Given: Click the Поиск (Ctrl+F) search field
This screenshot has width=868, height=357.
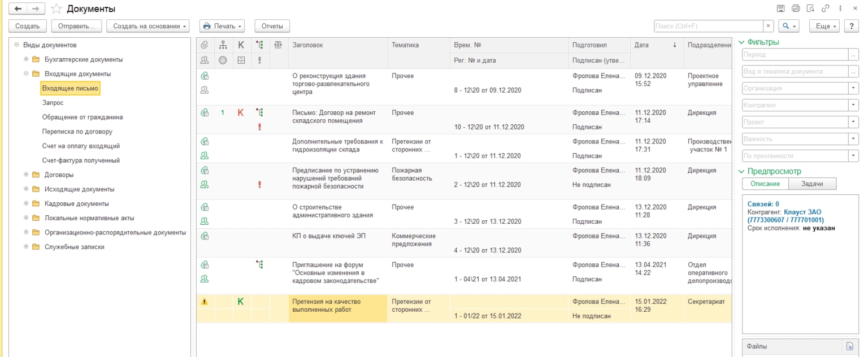Looking at the screenshot, I should (x=709, y=26).
